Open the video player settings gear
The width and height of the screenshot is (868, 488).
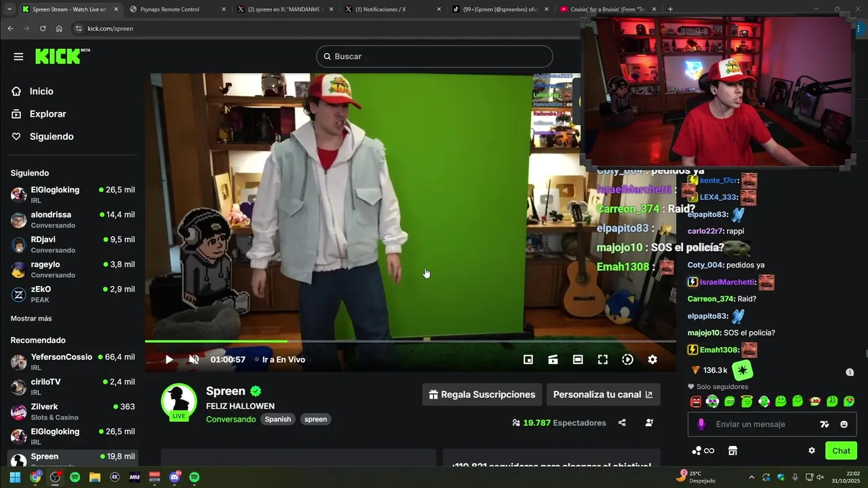pyautogui.click(x=652, y=360)
